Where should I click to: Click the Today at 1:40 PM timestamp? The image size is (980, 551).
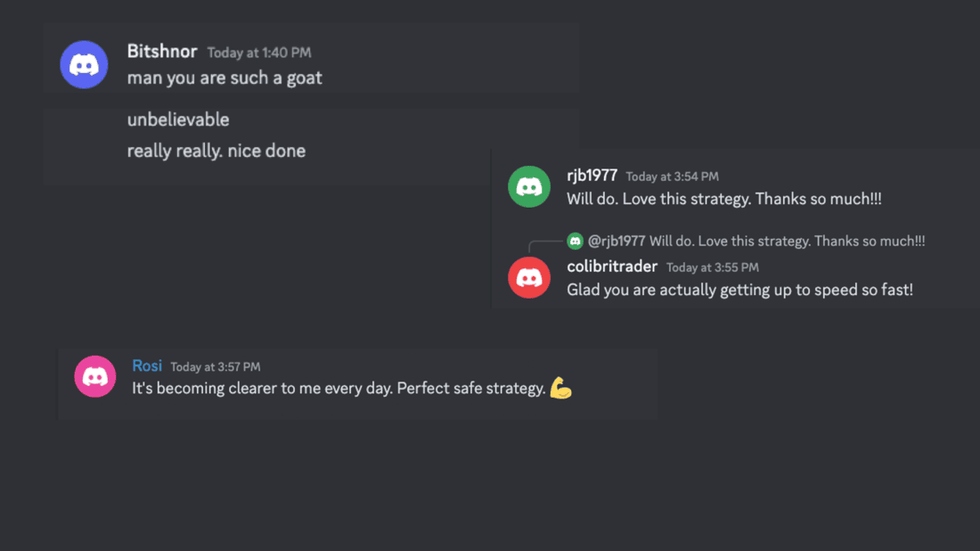pos(259,53)
